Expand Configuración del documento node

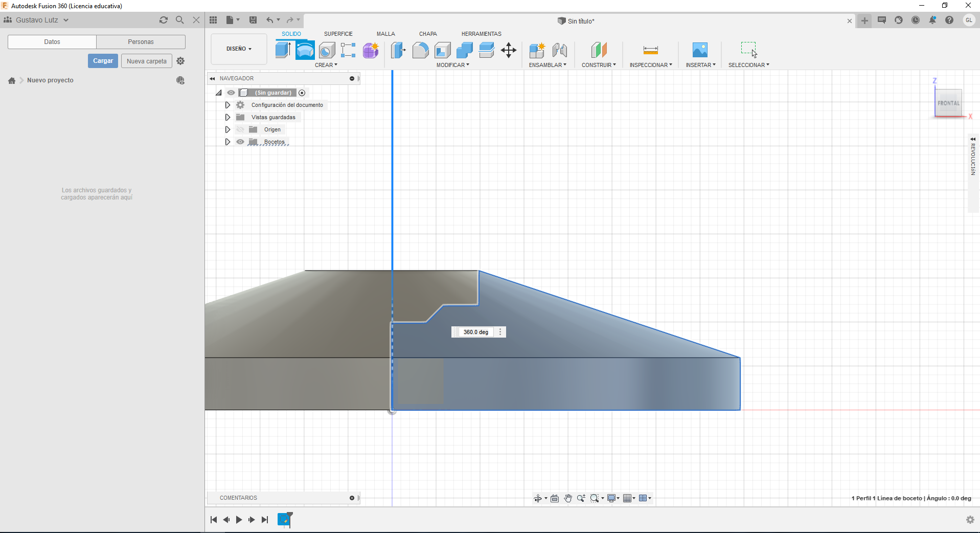pyautogui.click(x=228, y=105)
